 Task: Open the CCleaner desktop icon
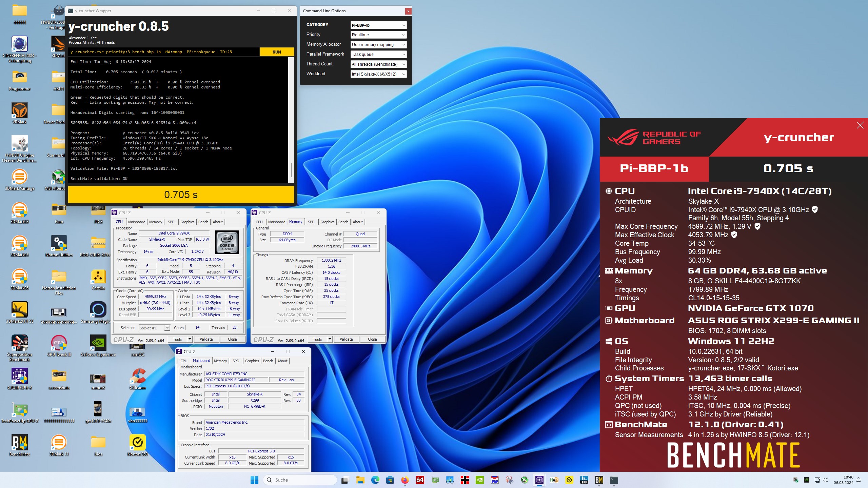[138, 379]
